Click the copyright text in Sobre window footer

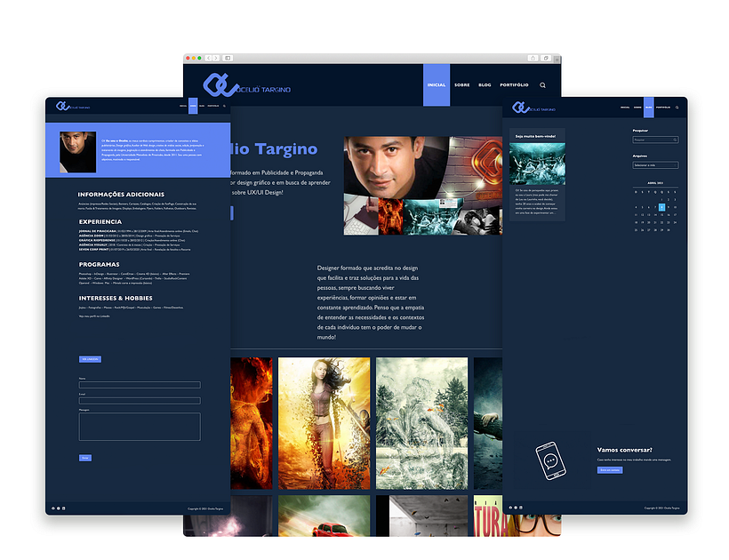[x=205, y=508]
